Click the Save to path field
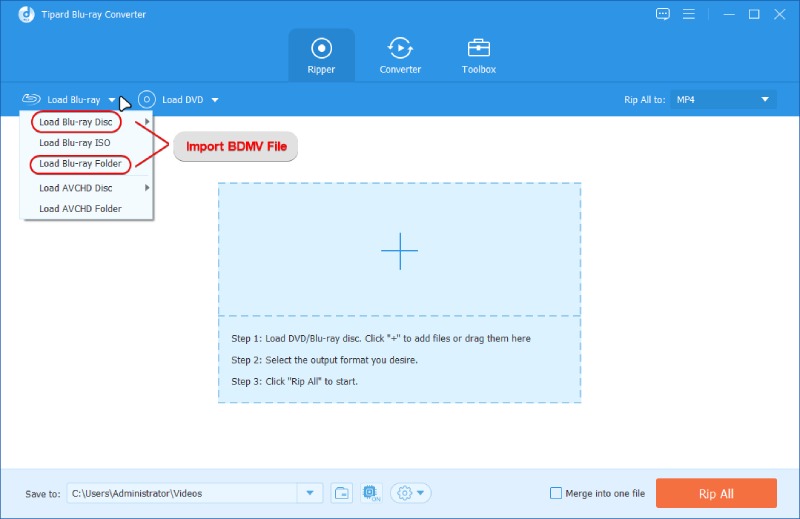800x519 pixels. click(182, 493)
